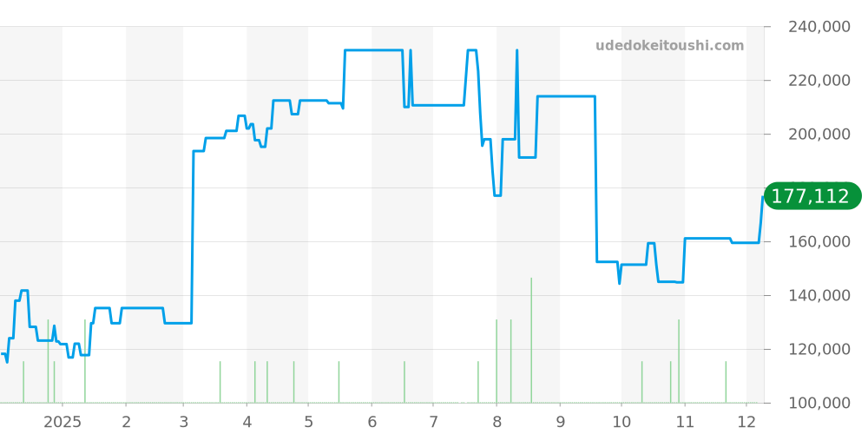The width and height of the screenshot is (868, 434).
Task: Click the 220,000 y-axis label
Action: [819, 81]
